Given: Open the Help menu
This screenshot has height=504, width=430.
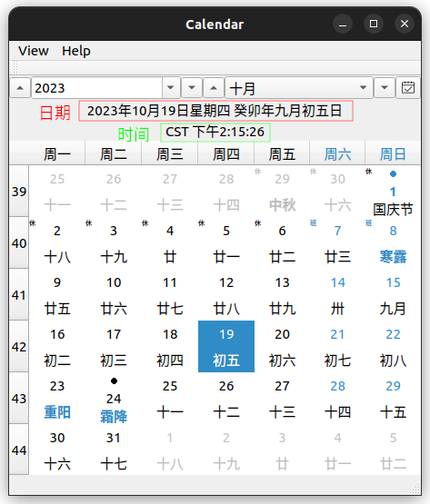Looking at the screenshot, I should (x=76, y=51).
